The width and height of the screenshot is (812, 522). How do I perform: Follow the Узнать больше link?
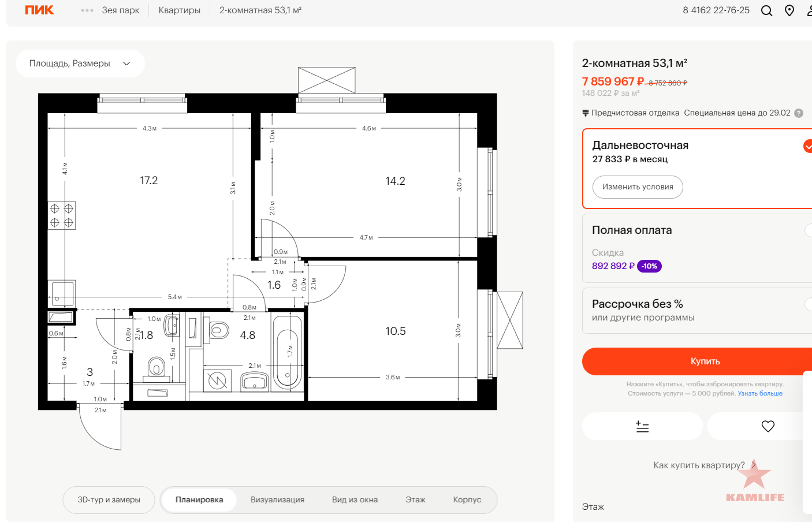[x=760, y=394]
